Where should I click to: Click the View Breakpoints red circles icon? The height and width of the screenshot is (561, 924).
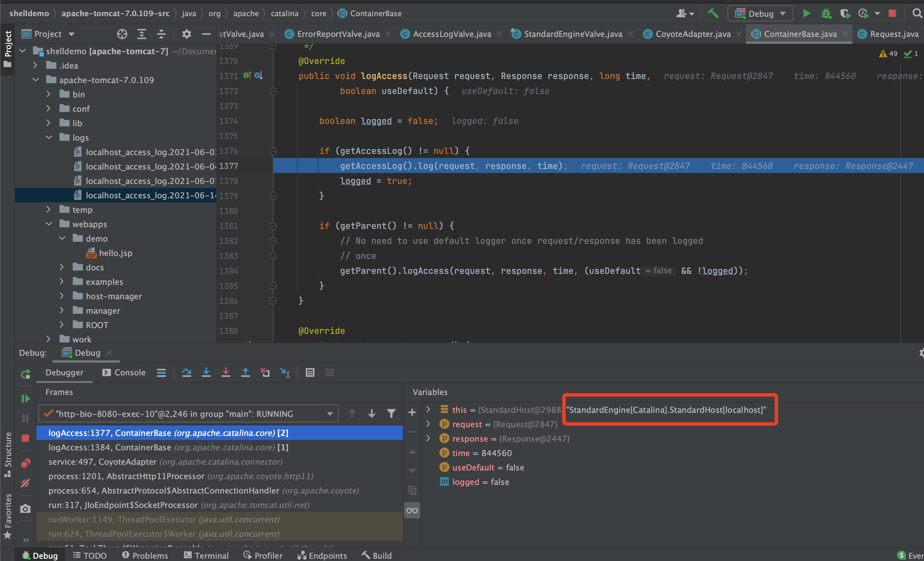point(25,464)
